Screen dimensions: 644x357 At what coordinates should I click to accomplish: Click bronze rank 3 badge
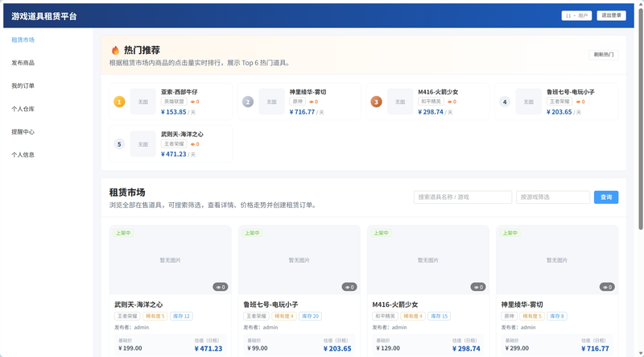tap(376, 102)
